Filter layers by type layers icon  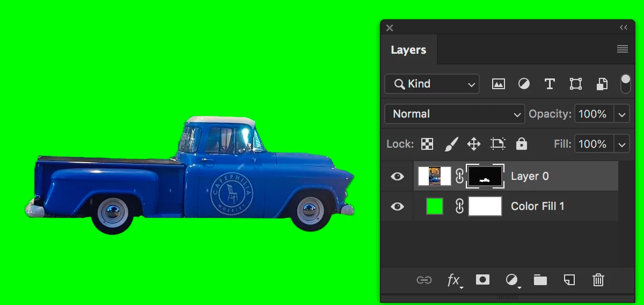click(x=550, y=84)
